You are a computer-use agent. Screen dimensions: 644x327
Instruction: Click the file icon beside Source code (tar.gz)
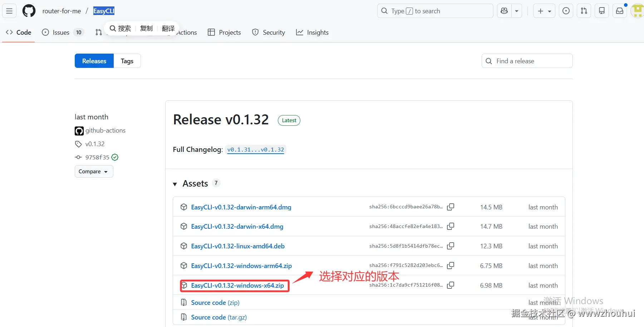(x=184, y=317)
